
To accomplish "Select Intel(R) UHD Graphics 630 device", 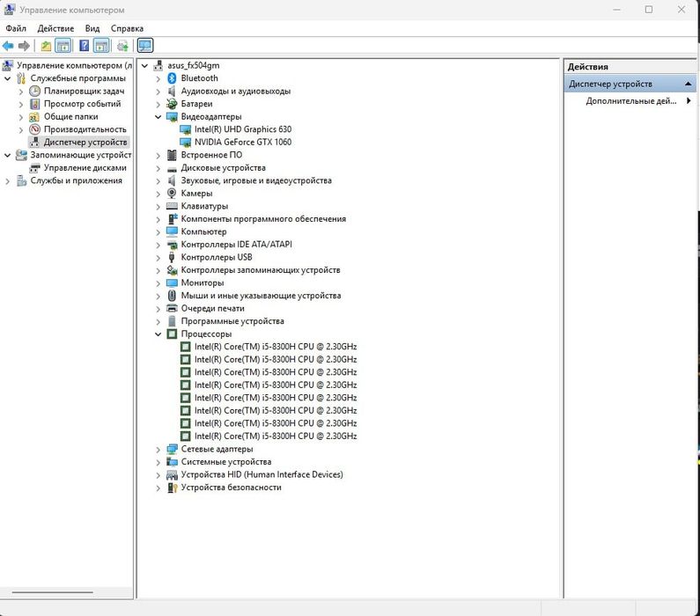I will click(x=243, y=129).
